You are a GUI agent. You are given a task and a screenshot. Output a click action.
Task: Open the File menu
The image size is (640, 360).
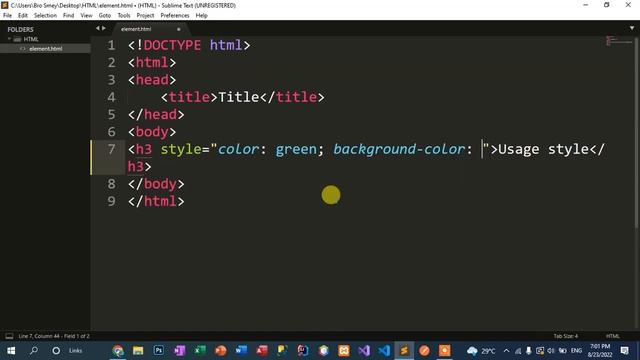[x=7, y=16]
